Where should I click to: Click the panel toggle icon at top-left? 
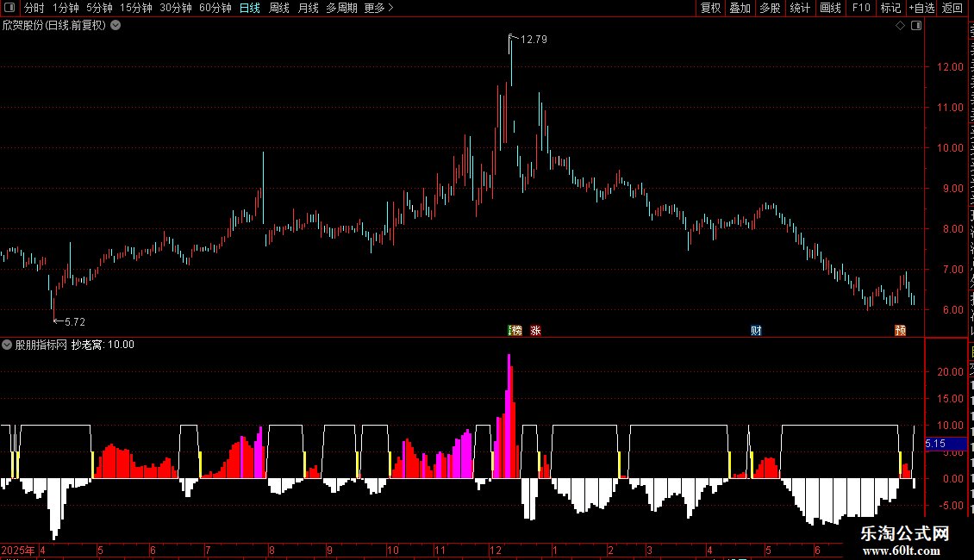tap(10, 8)
